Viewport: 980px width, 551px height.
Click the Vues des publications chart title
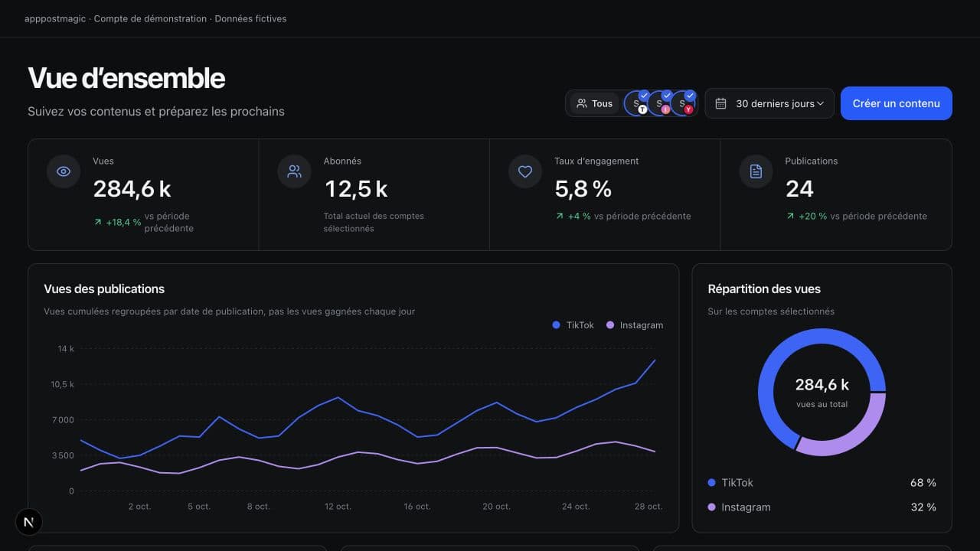(x=104, y=289)
